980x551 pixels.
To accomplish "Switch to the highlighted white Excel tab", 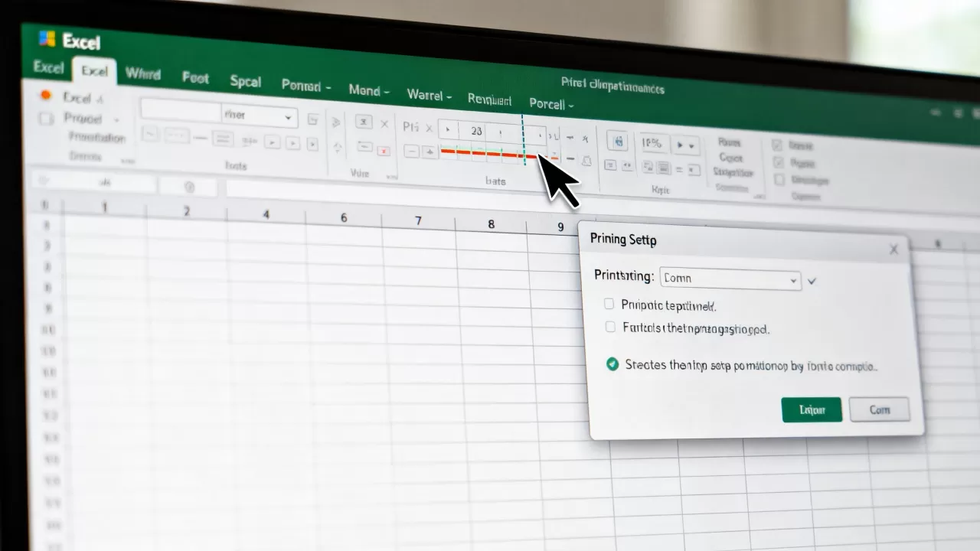I will point(94,71).
